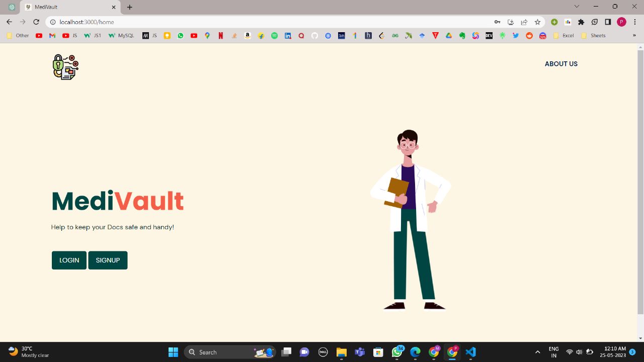
Task: Open the DEV Community bookmark
Action: point(488,35)
